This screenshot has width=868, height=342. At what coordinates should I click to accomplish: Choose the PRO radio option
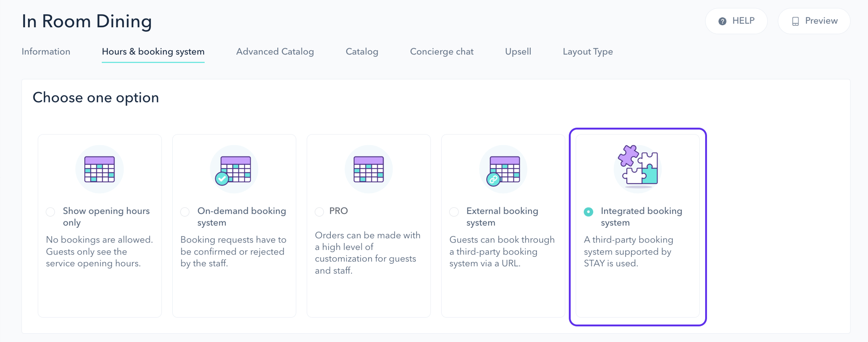(320, 211)
